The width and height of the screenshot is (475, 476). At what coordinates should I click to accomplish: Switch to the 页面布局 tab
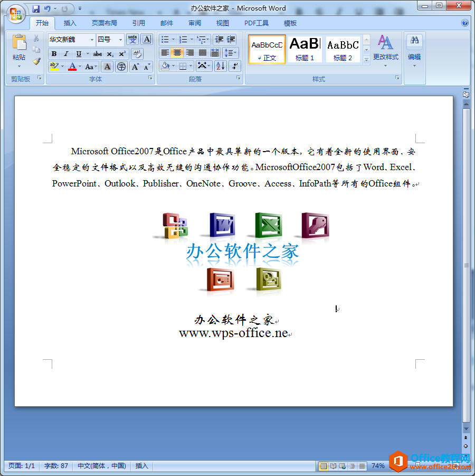click(104, 23)
